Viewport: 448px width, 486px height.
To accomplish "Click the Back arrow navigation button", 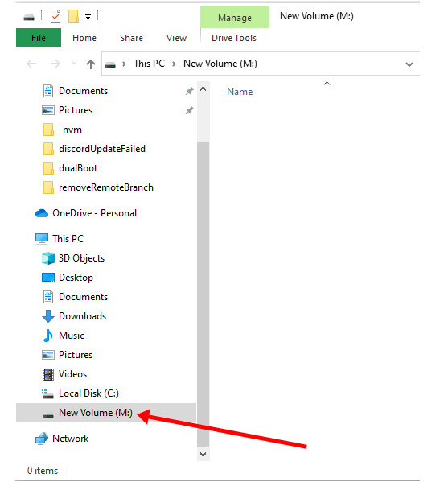I will (31, 64).
